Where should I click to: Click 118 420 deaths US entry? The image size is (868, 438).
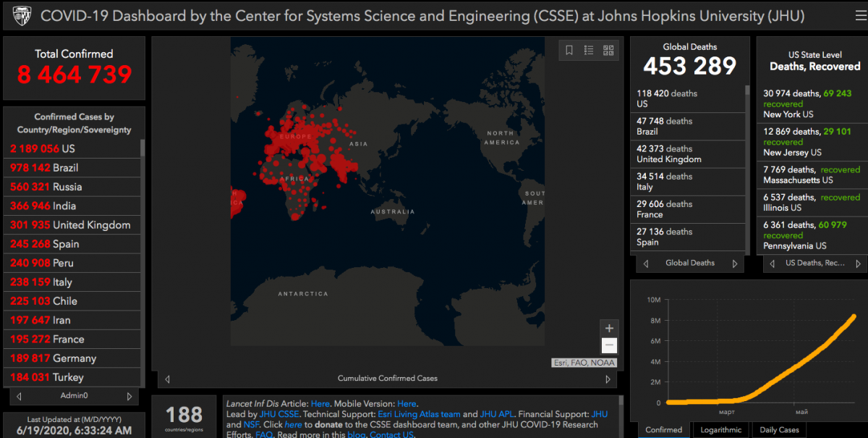click(689, 98)
